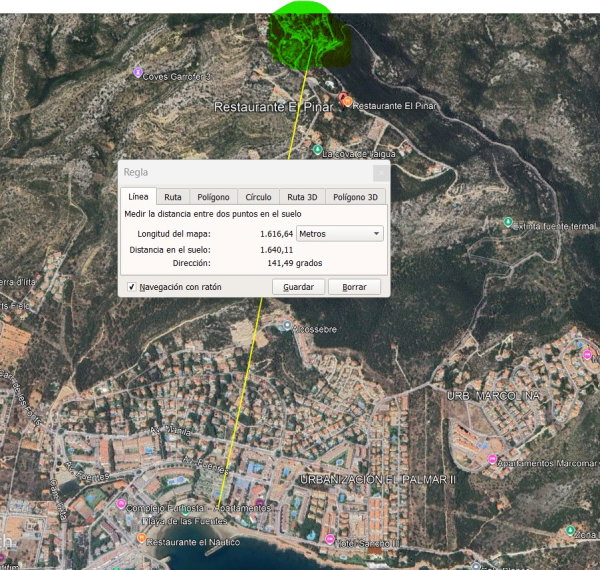
Task: Open the Extinta fuente termal placemark
Action: click(x=508, y=222)
